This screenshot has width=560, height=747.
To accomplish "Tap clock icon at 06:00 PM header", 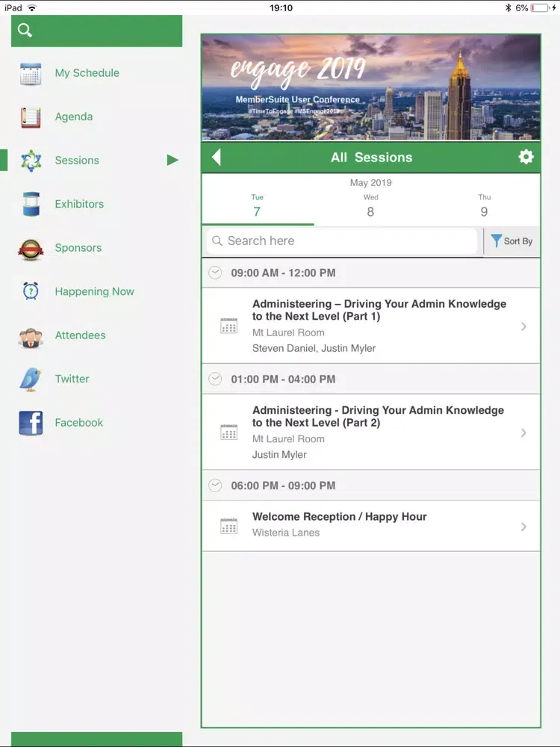I will coord(215,485).
